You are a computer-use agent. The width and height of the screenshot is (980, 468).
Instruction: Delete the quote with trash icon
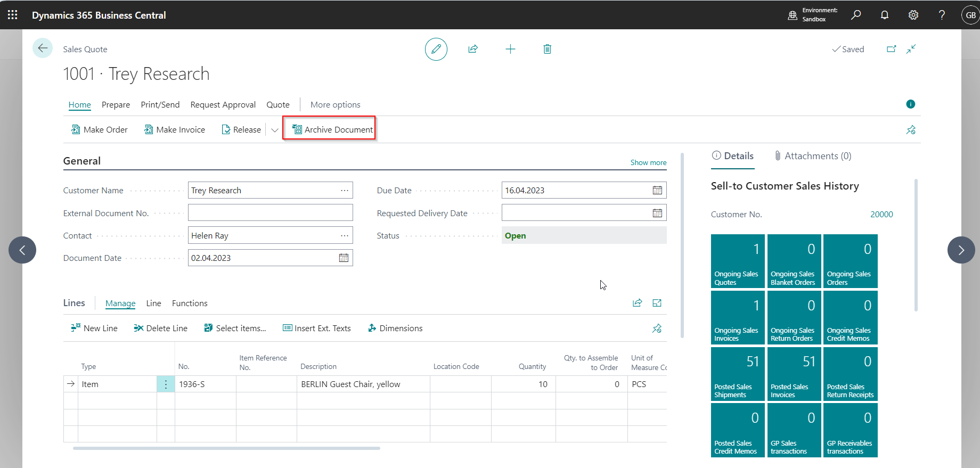coord(547,49)
